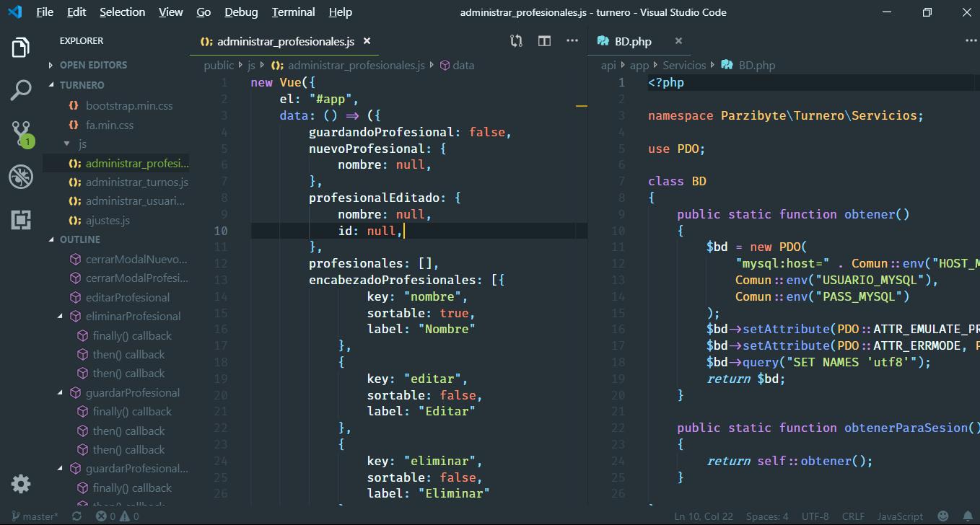The image size is (980, 525).
Task: Open More Actions for BD.php editor group
Action: [x=970, y=41]
